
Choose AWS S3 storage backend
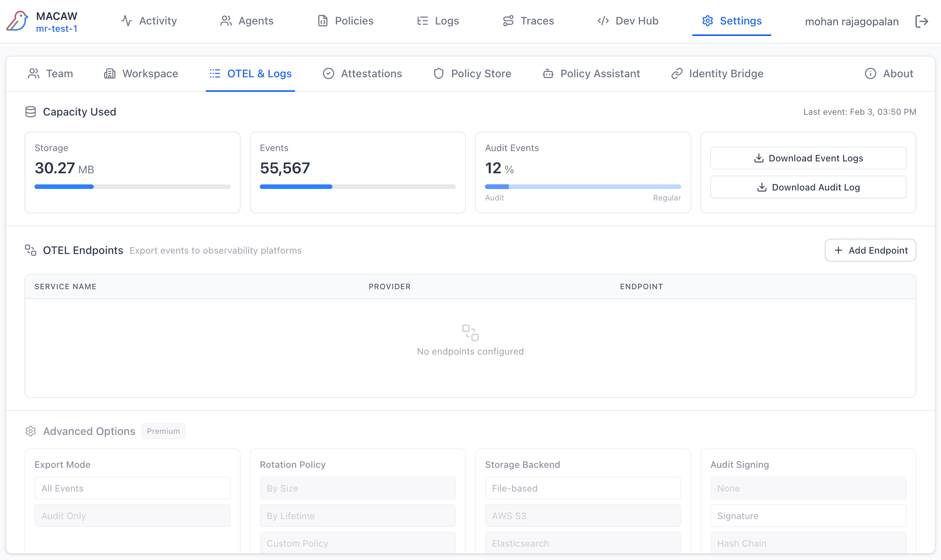583,516
